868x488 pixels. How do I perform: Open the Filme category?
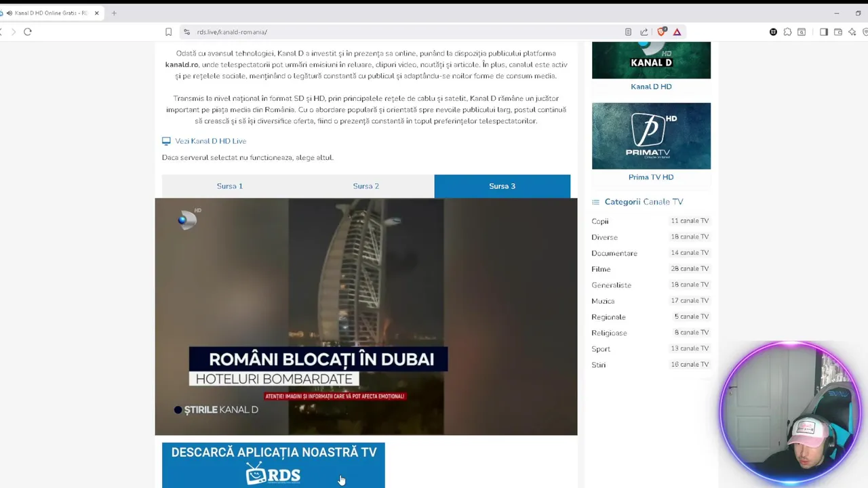pyautogui.click(x=601, y=269)
